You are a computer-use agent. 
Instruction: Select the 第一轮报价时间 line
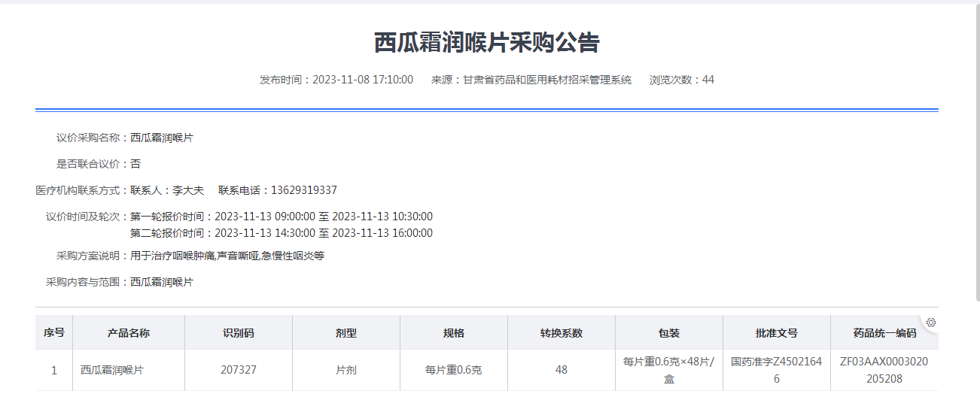[282, 217]
